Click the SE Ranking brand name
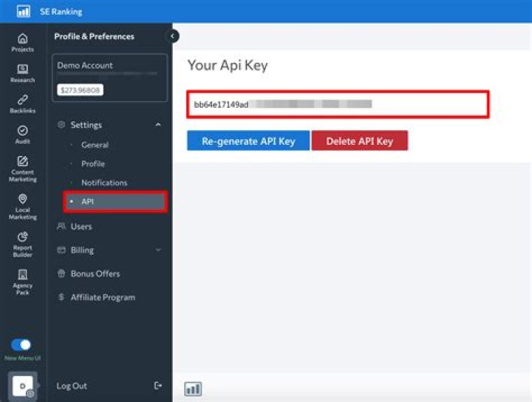Image resolution: width=532 pixels, height=402 pixels. point(61,12)
